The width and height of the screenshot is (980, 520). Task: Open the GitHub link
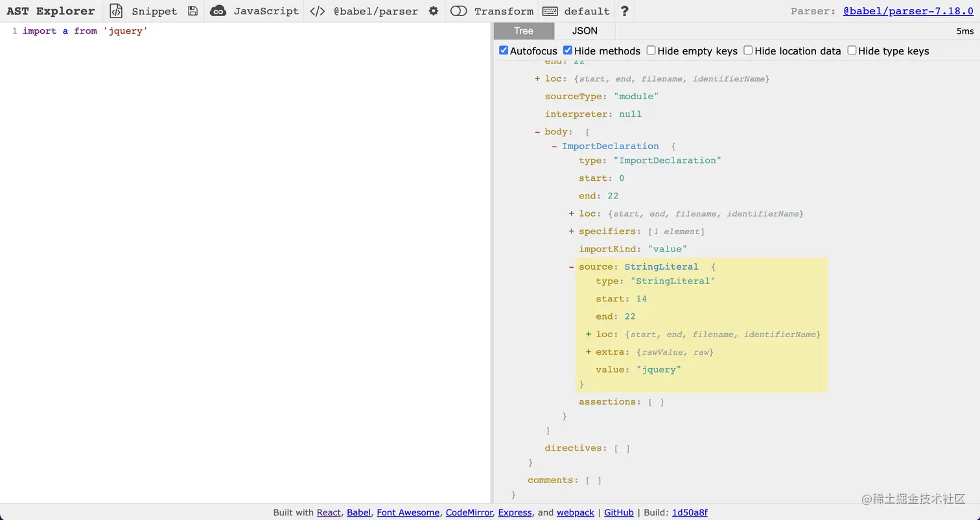coord(619,512)
